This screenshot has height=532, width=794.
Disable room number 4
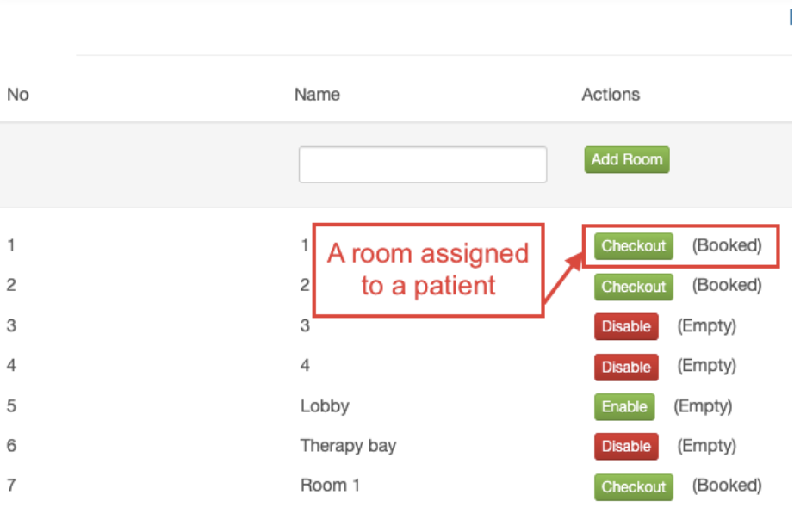626,367
